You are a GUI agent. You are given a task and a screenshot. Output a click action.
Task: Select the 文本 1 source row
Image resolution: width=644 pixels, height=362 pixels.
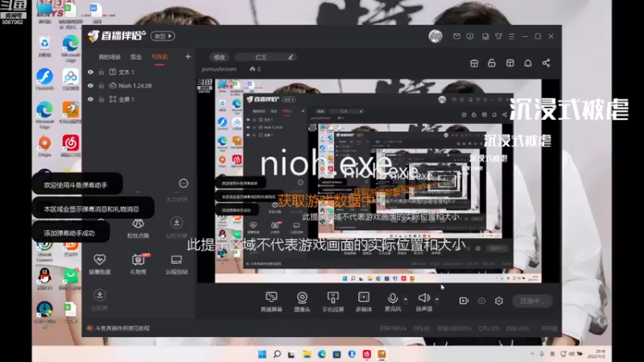138,72
